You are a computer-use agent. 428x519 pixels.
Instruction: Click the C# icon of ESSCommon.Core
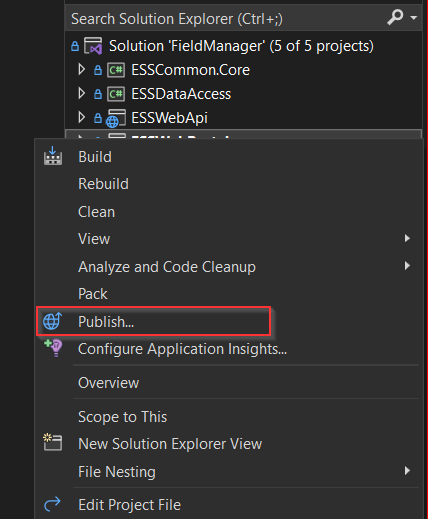116,70
